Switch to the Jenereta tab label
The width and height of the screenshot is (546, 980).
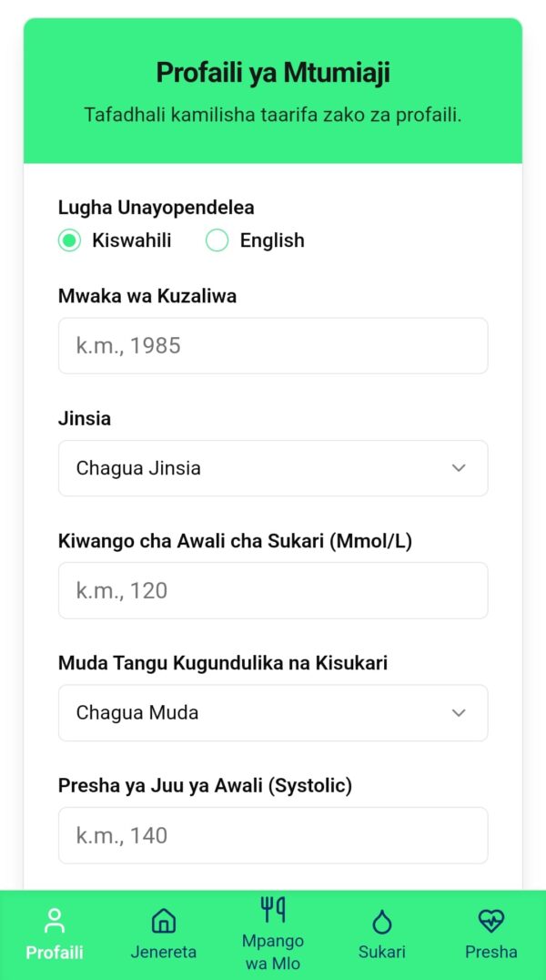pos(164,952)
